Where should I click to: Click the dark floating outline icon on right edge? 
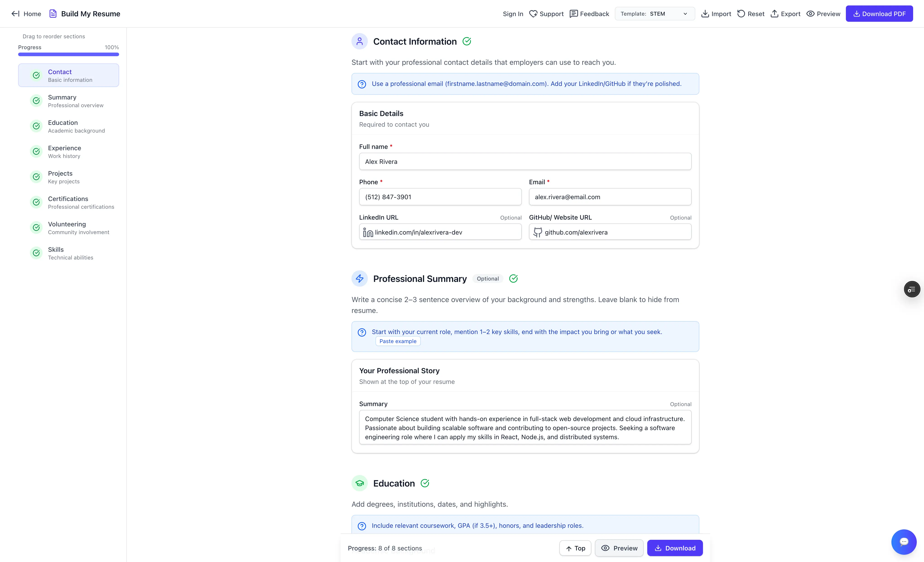point(912,289)
